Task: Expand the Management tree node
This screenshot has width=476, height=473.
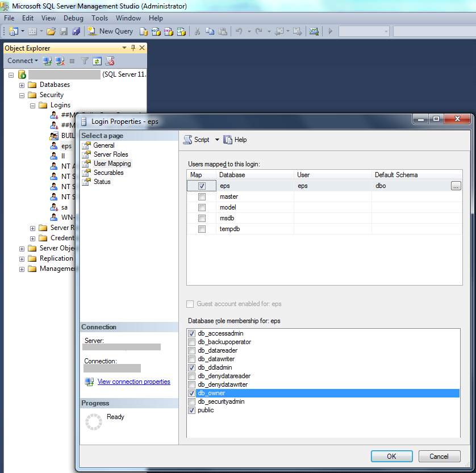Action: coord(22,269)
